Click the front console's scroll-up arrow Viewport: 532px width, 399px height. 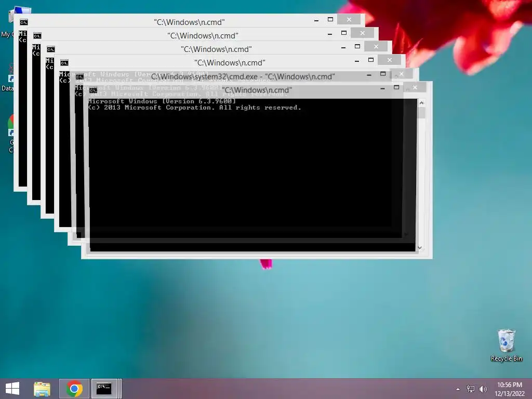point(421,103)
